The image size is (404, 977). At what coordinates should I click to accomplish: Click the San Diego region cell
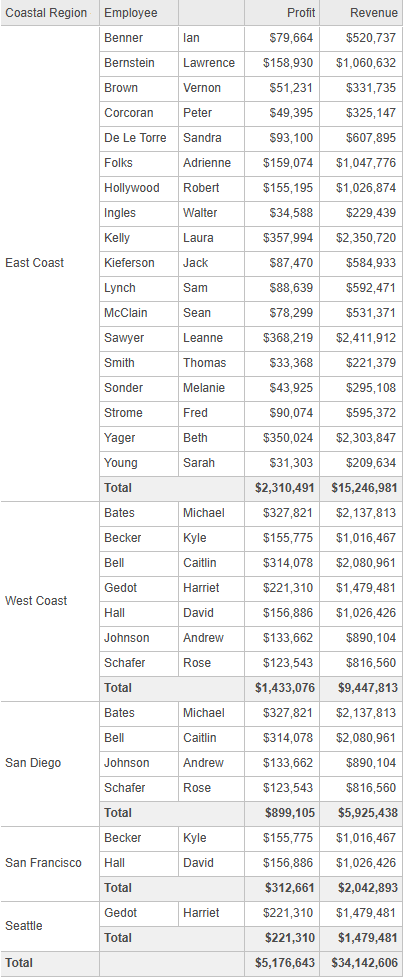[x=50, y=763]
